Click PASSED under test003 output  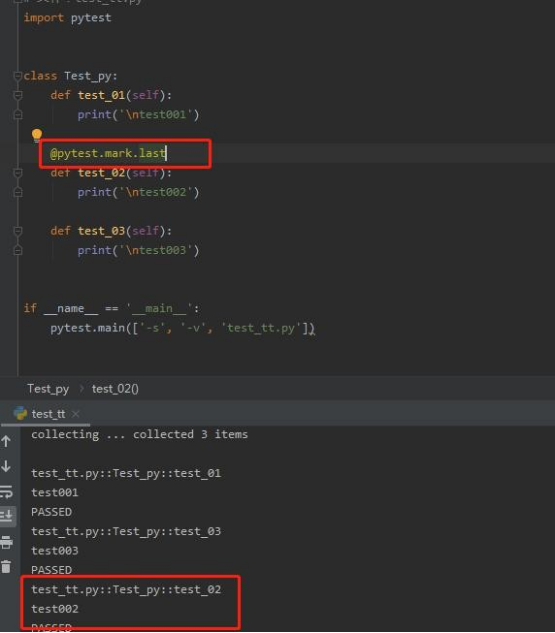[52, 570]
